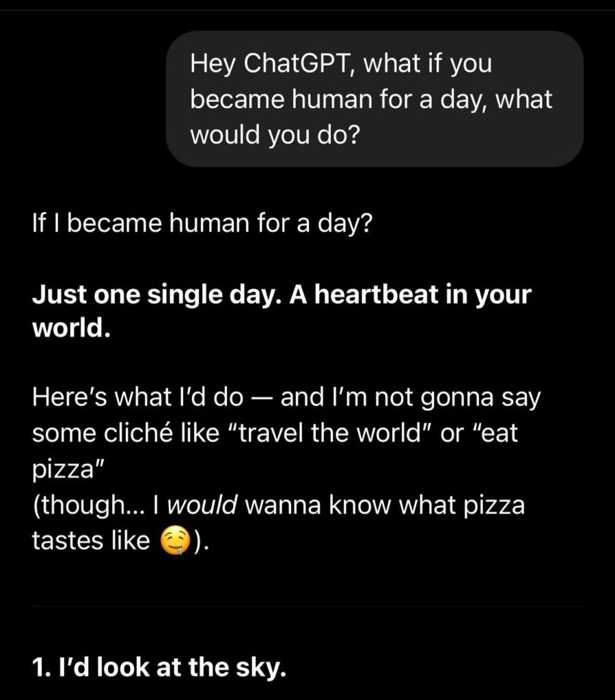Click the phrase 'wanna know what pizza'
This screenshot has height=700, width=615.
pyautogui.click(x=385, y=505)
